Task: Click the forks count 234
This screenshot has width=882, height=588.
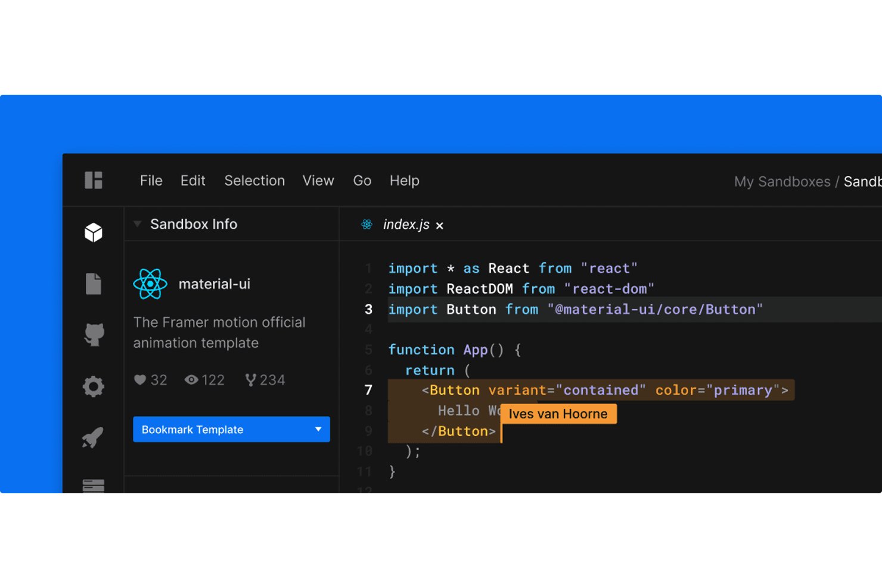Action: (272, 380)
